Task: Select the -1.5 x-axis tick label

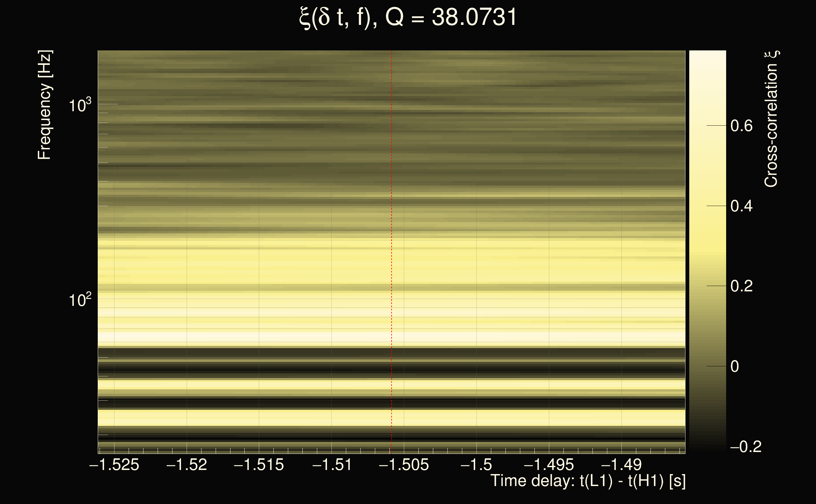Action: point(476,465)
